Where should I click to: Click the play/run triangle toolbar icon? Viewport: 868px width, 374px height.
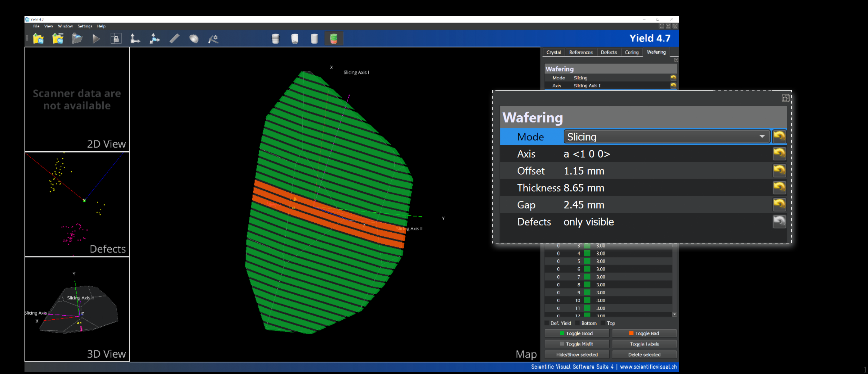pyautogui.click(x=96, y=39)
